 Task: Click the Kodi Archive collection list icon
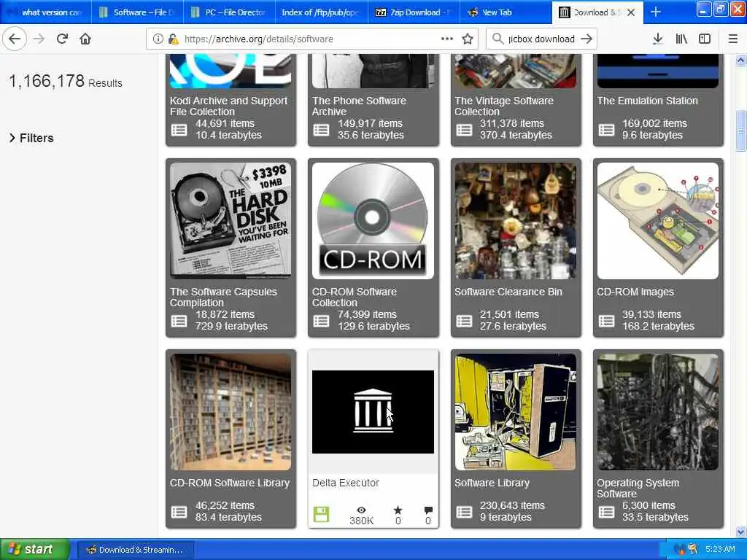point(179,130)
